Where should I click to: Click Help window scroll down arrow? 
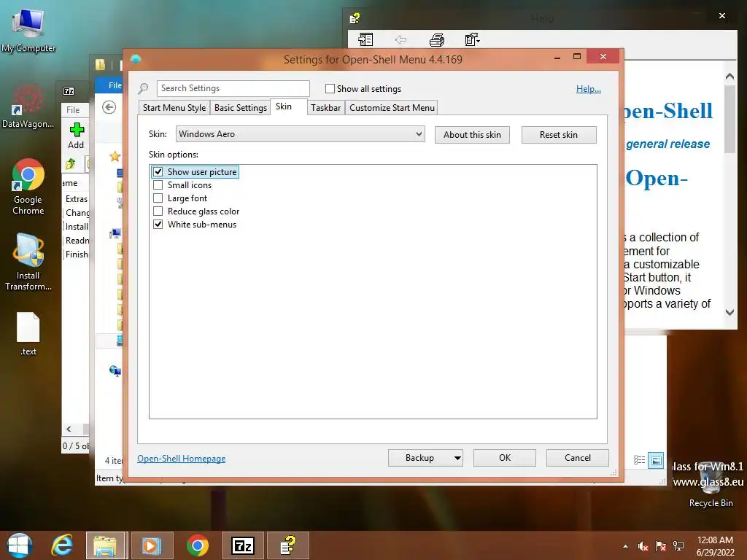point(729,312)
